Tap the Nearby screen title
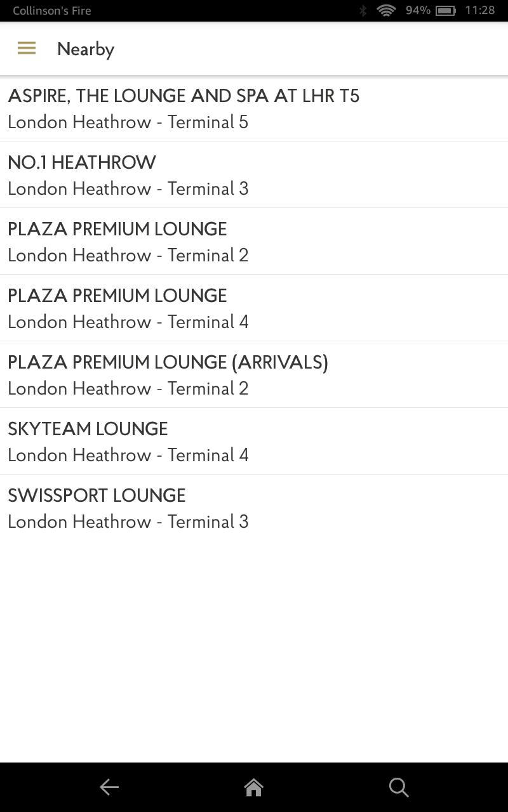The height and width of the screenshot is (812, 508). pos(86,49)
